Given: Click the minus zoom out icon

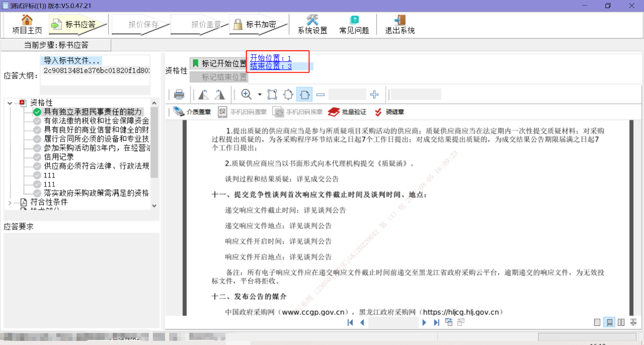Looking at the screenshot, I should (320, 94).
